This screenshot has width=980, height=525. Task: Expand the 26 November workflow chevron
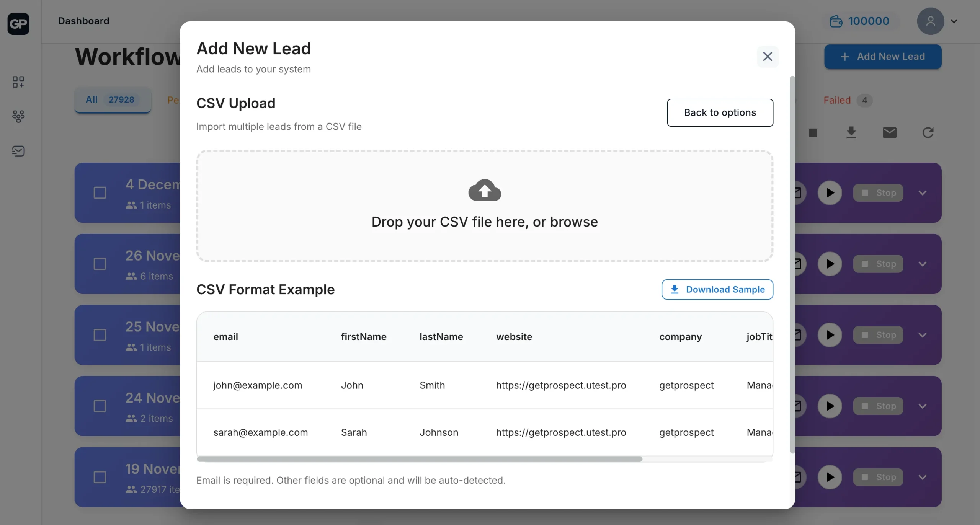click(922, 264)
